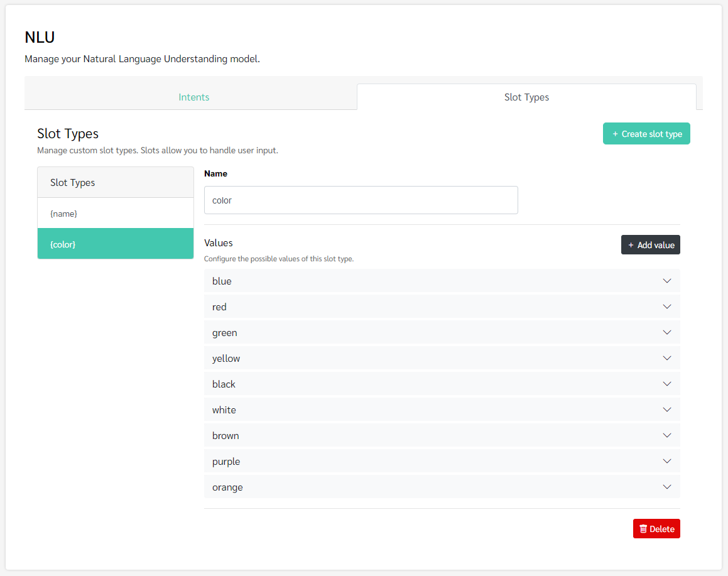The width and height of the screenshot is (728, 576).
Task: Click the 'Values' section heading
Action: [x=218, y=242]
